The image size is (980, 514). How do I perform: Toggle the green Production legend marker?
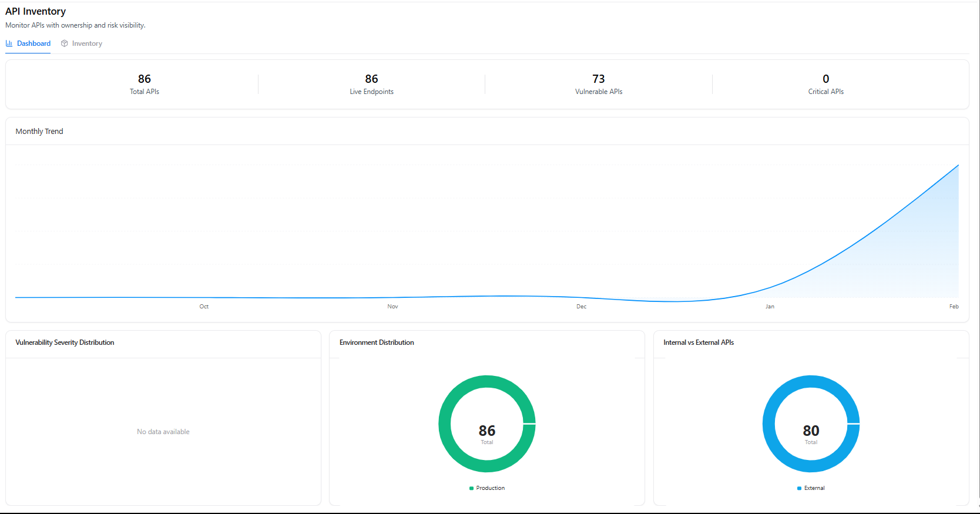click(x=471, y=488)
